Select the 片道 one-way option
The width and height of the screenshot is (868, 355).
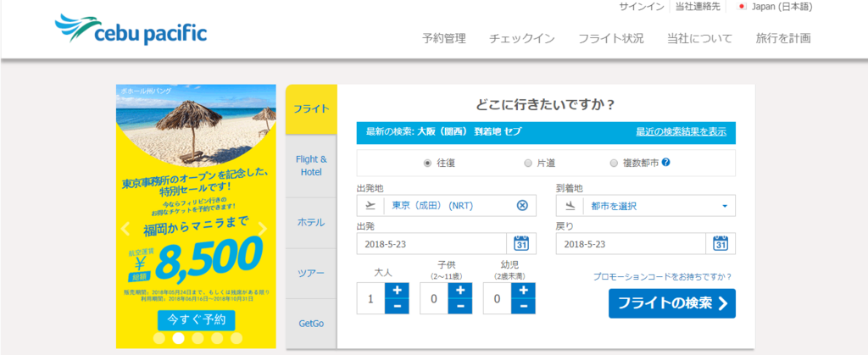point(527,164)
